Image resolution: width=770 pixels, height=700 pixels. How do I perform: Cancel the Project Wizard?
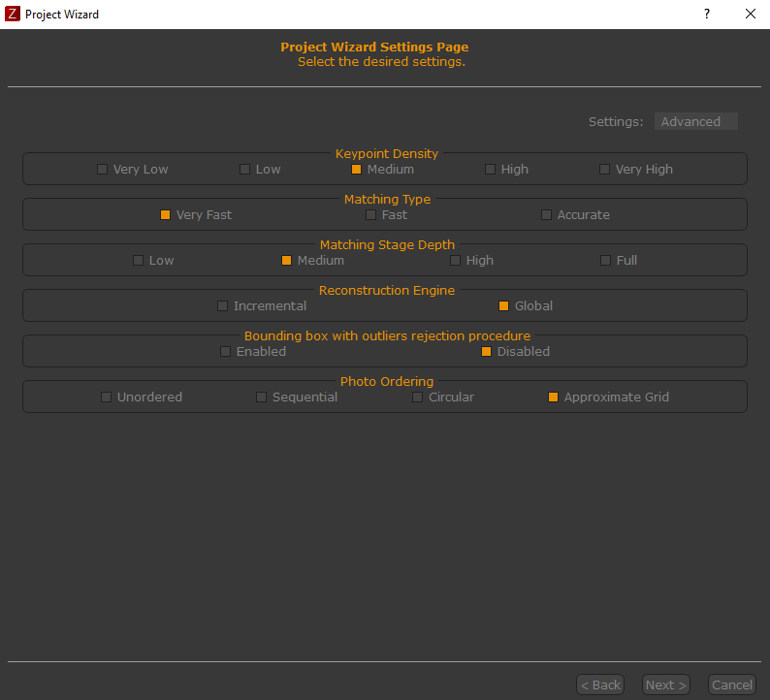731,684
